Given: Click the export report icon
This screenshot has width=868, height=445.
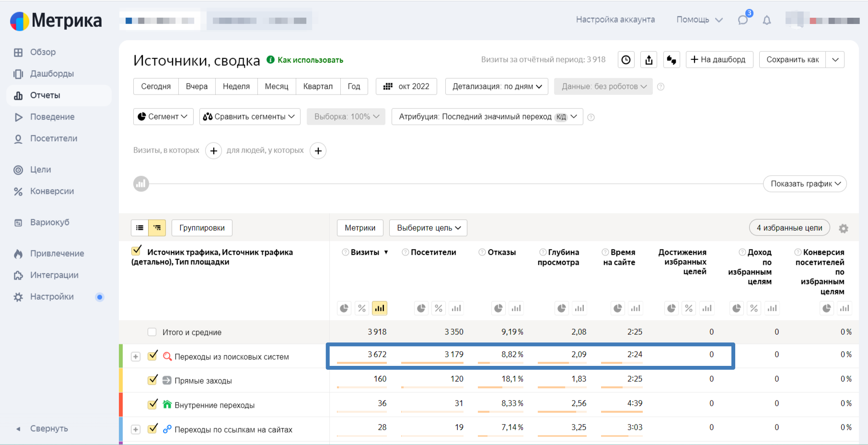Looking at the screenshot, I should [x=649, y=60].
